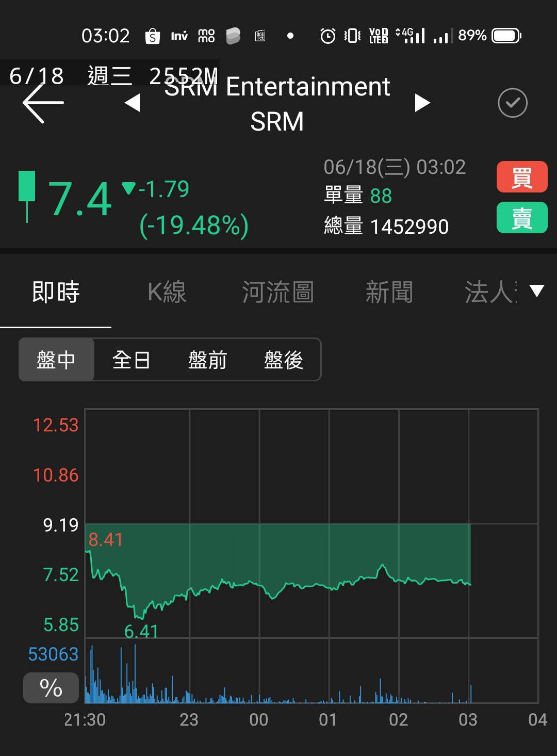The height and width of the screenshot is (756, 557).
Task: Tap the alarm clock status icon
Action: pos(328,36)
